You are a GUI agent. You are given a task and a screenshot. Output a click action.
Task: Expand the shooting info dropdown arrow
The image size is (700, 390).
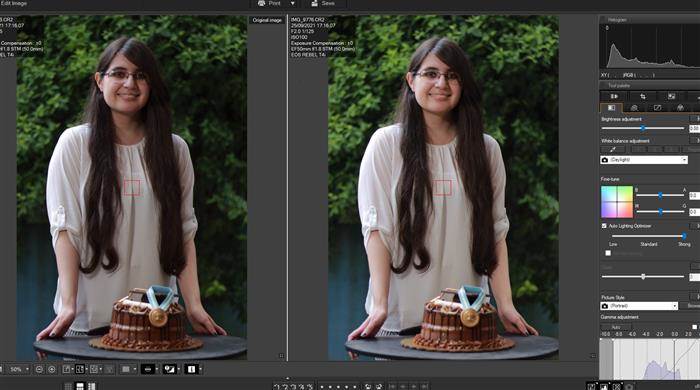coord(200,369)
